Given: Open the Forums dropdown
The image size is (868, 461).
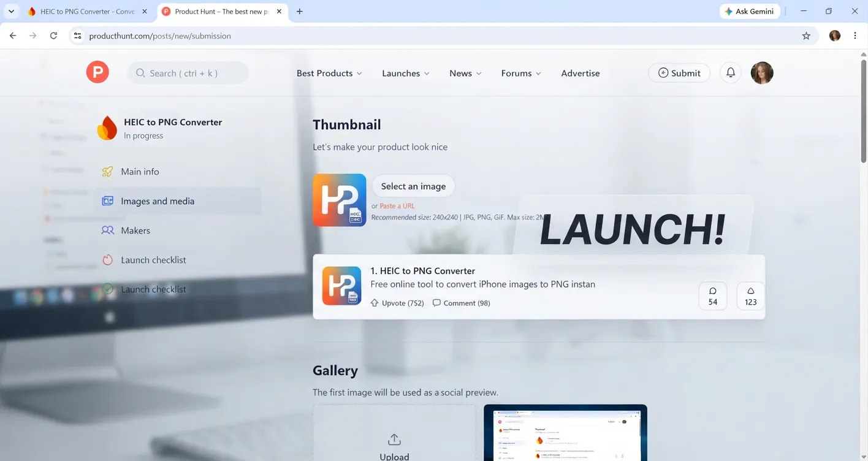Looking at the screenshot, I should coord(521,73).
